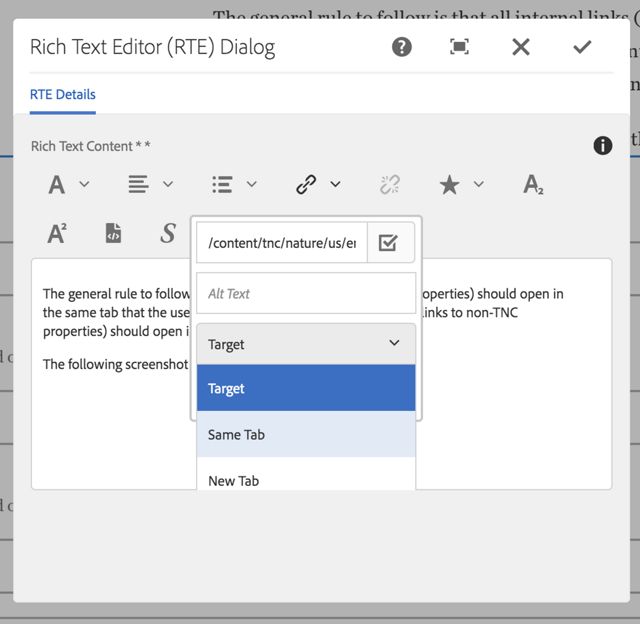Click the Alt Text field
The image size is (640, 624).
pyautogui.click(x=305, y=294)
